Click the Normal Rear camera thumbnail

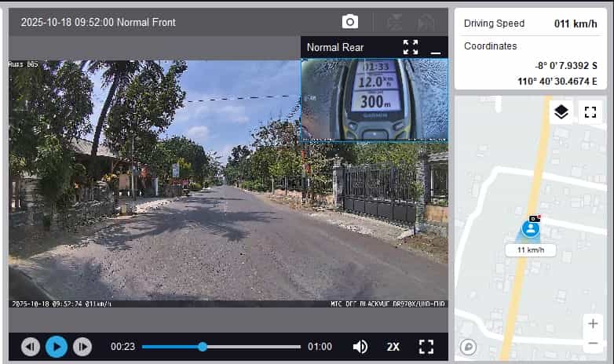(x=374, y=100)
